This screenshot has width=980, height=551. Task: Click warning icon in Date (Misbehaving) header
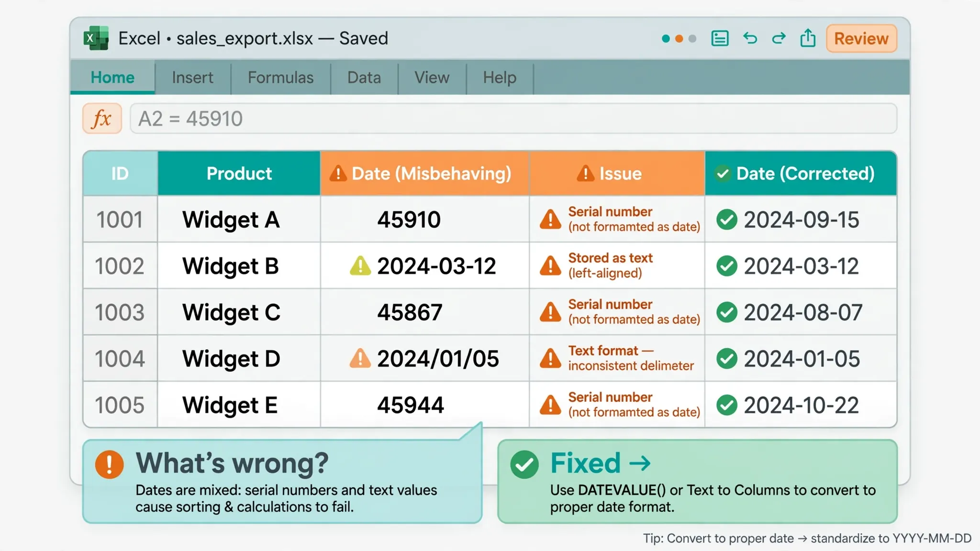pos(338,173)
